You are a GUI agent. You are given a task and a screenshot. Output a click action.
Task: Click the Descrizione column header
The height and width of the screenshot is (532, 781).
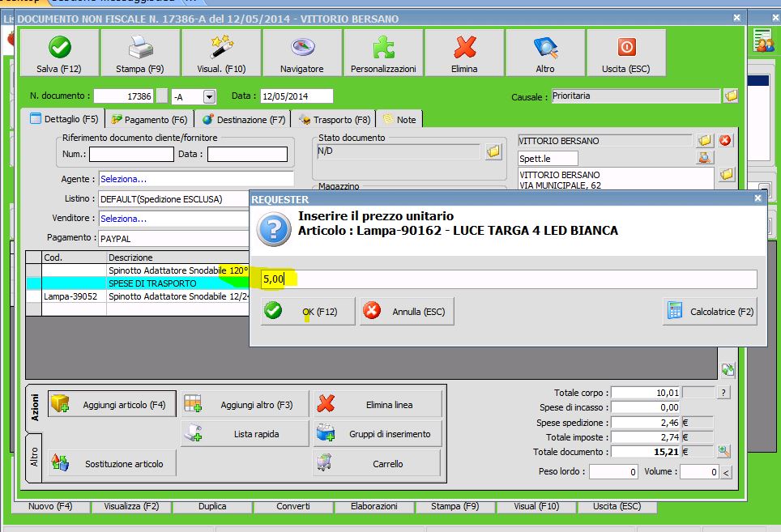click(177, 257)
